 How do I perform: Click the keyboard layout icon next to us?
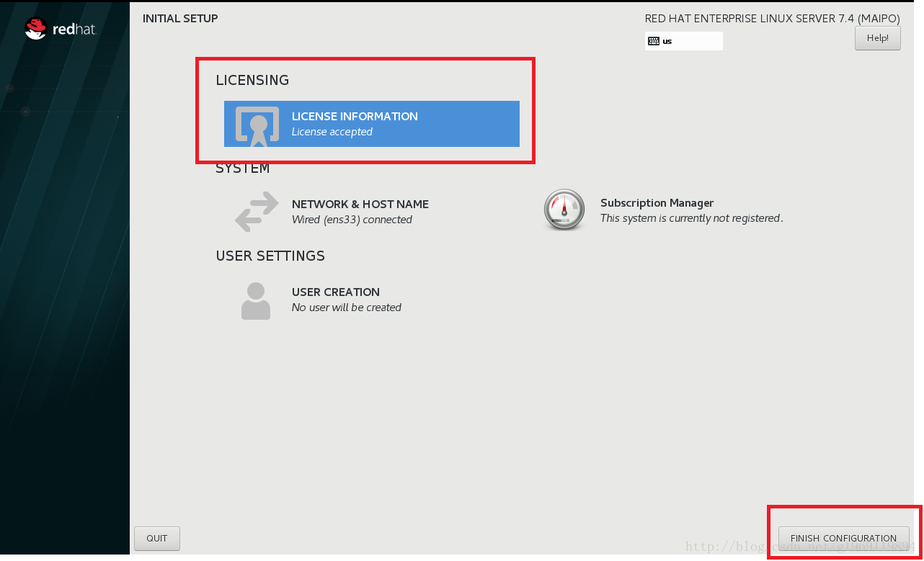[x=654, y=41]
